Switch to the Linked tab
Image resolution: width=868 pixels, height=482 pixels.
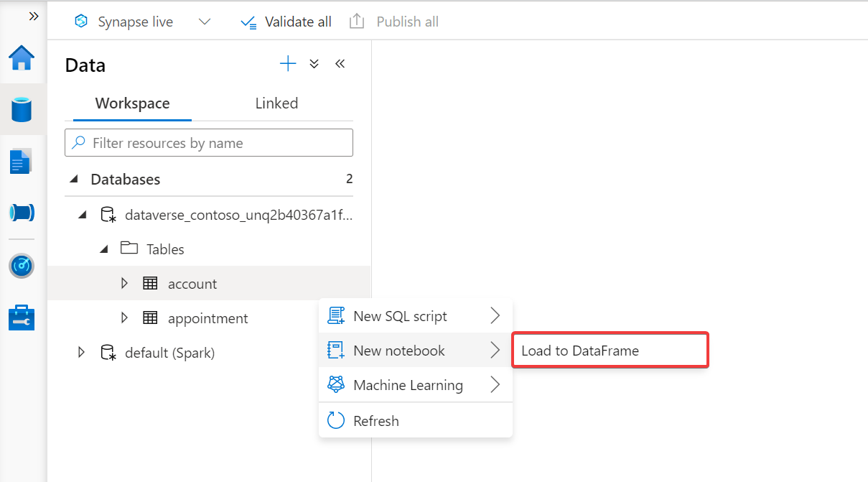pos(276,103)
